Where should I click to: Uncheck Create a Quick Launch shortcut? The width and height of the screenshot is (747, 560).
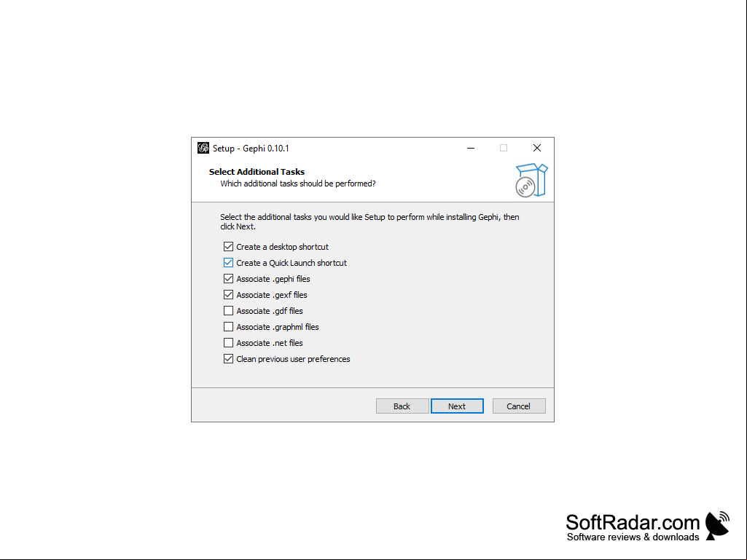[228, 263]
